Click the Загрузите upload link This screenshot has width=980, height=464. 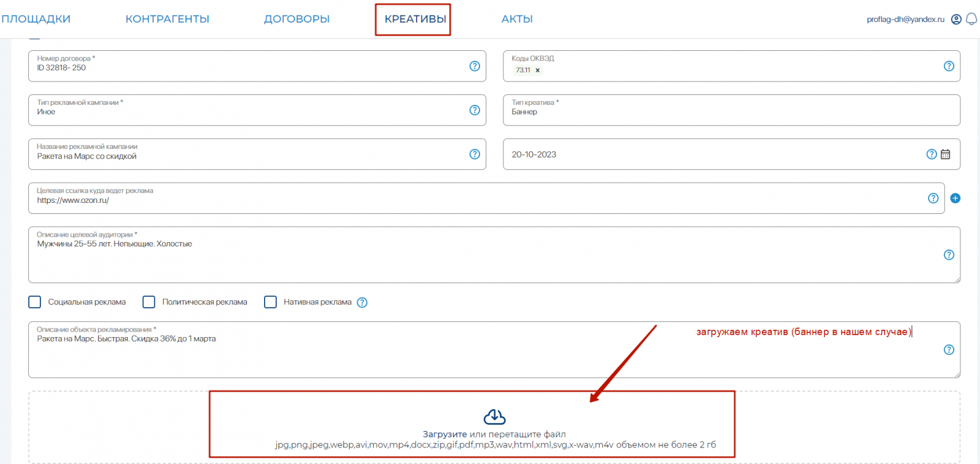(445, 434)
